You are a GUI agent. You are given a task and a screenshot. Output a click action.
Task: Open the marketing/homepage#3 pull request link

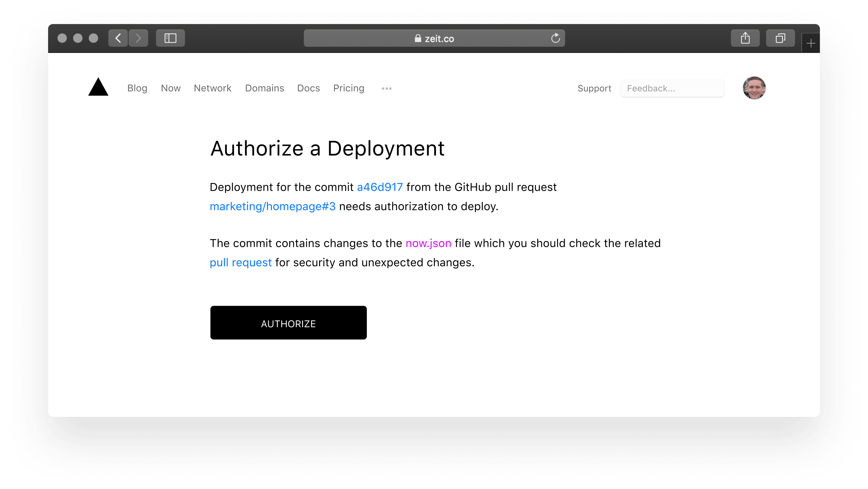point(273,206)
